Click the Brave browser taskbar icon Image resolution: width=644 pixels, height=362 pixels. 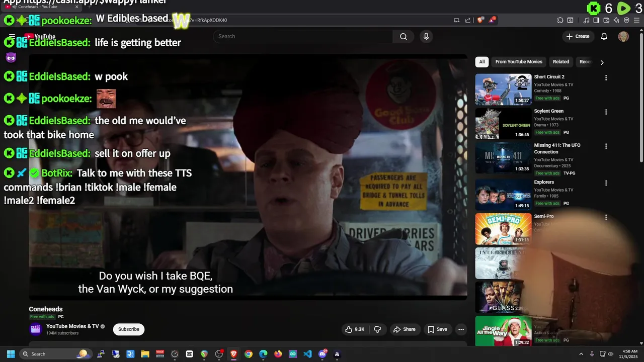(233, 354)
